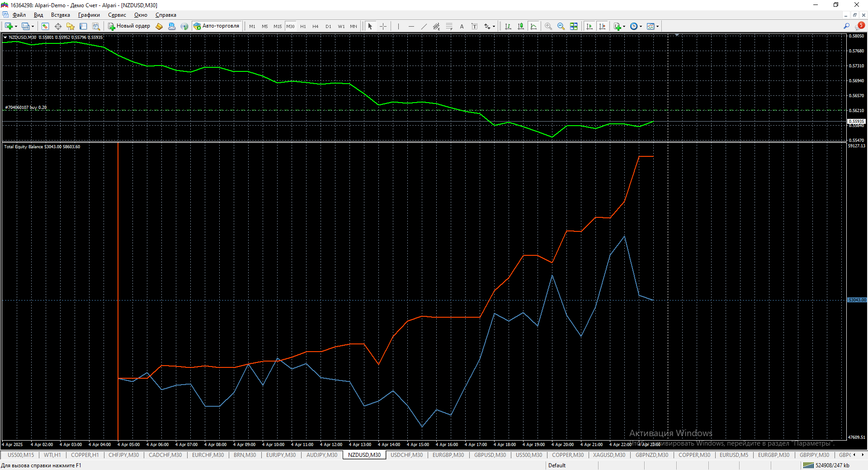Select the text label tool
Screen dimensions: 868x470
tap(474, 26)
